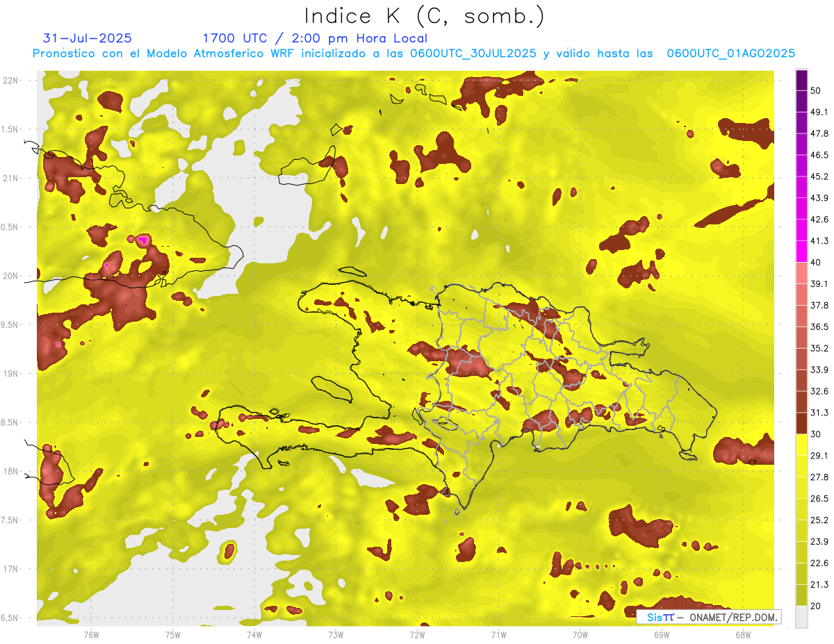Click the legend value "29.1"
The image size is (834, 644).
819,456
